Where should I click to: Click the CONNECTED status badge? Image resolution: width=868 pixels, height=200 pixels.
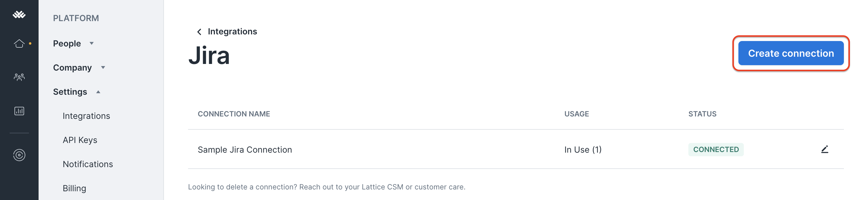[716, 149]
